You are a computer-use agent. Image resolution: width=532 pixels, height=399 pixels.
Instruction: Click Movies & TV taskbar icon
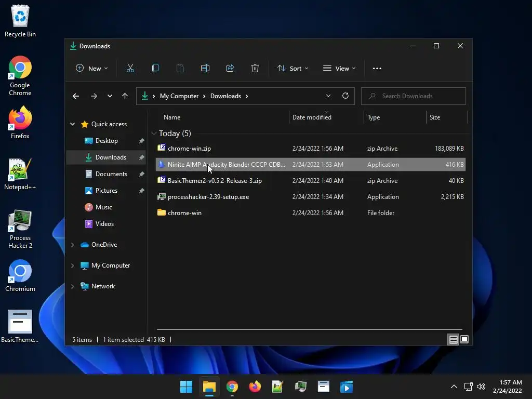tap(347, 387)
